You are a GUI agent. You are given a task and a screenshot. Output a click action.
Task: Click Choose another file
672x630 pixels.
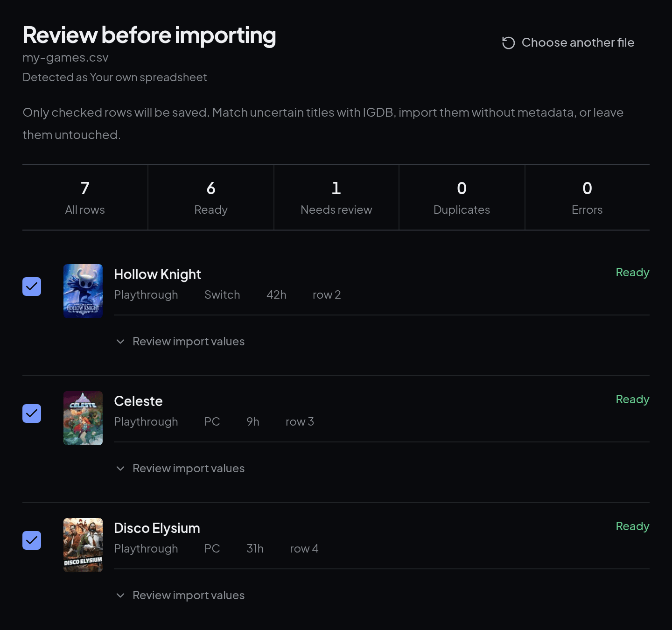click(x=568, y=43)
